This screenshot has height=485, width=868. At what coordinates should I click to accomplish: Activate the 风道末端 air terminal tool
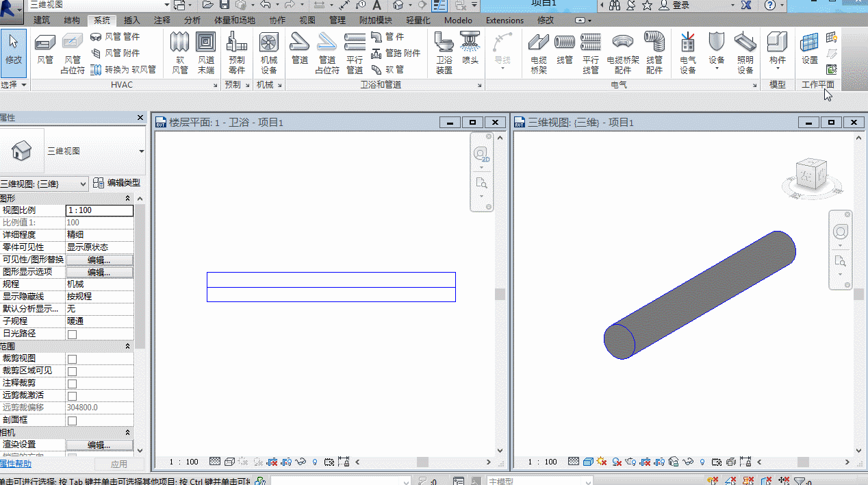click(205, 53)
